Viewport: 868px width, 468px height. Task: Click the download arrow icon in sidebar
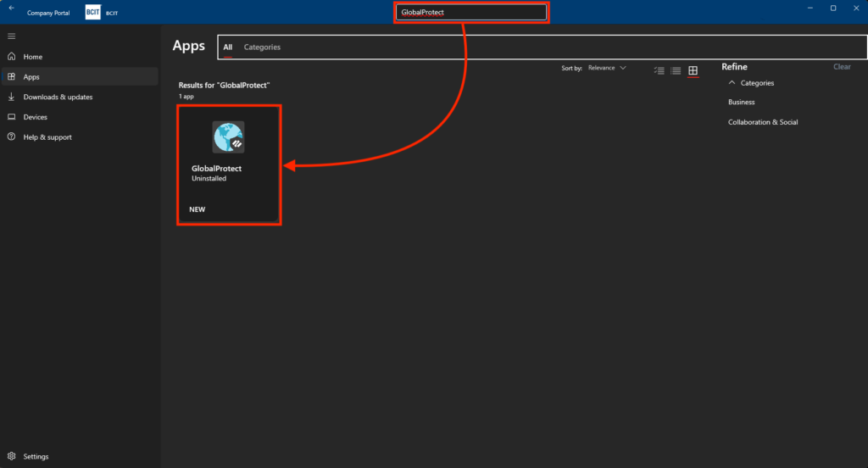pos(12,97)
